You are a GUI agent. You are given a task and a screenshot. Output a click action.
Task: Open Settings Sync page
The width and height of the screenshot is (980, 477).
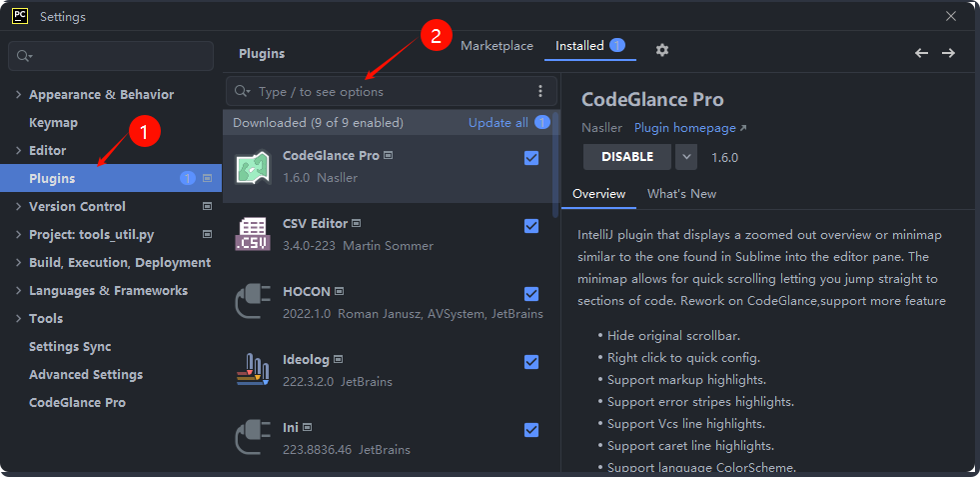(70, 347)
